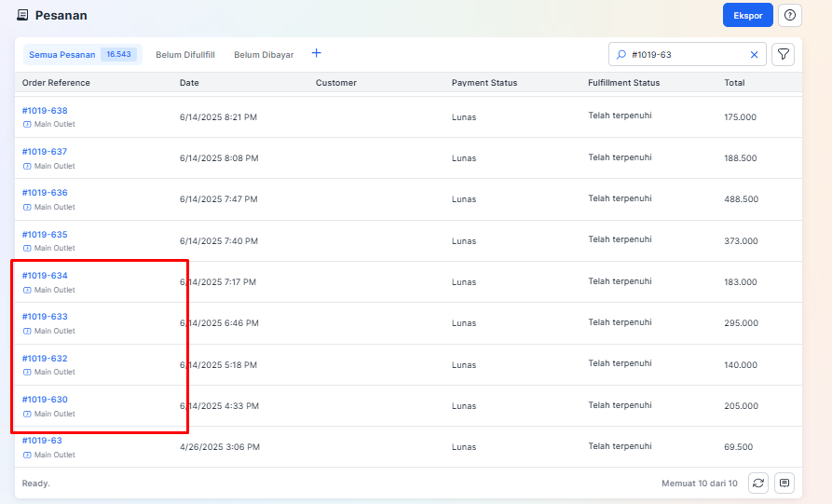
Task: Click the Pesanan page icon next to the title
Action: pyautogui.click(x=22, y=15)
